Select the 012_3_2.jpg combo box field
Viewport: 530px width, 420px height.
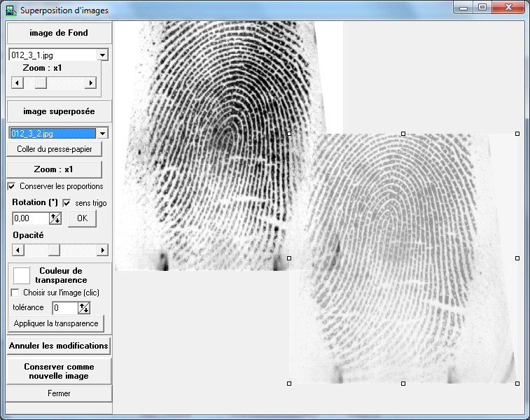point(53,133)
